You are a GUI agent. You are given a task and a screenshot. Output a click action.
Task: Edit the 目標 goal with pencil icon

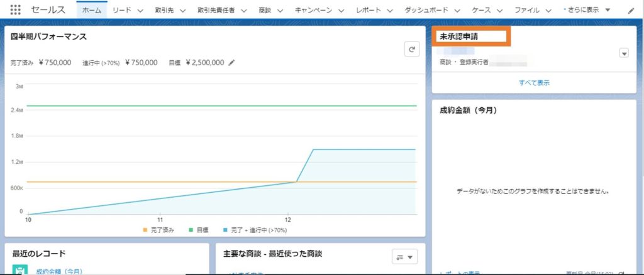[231, 63]
